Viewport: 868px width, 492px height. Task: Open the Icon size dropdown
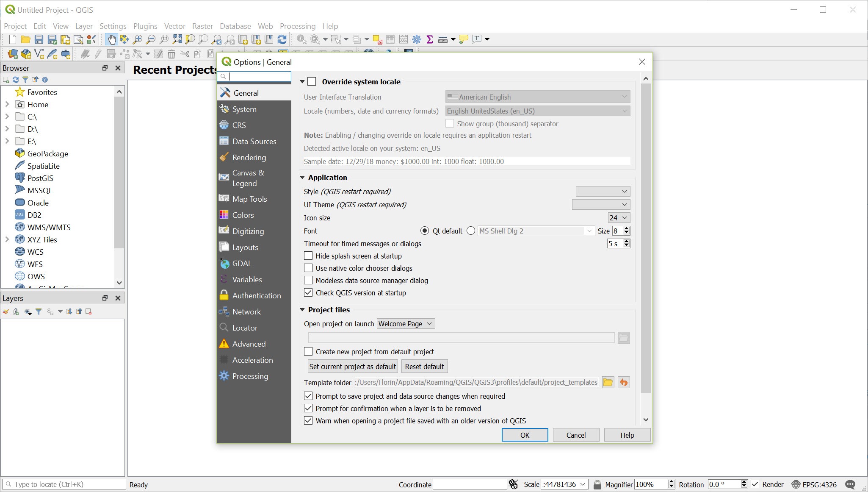click(619, 218)
